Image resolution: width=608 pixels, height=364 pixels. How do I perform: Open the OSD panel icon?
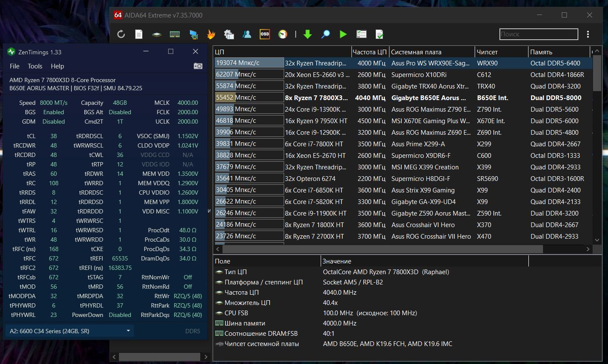tap(265, 34)
